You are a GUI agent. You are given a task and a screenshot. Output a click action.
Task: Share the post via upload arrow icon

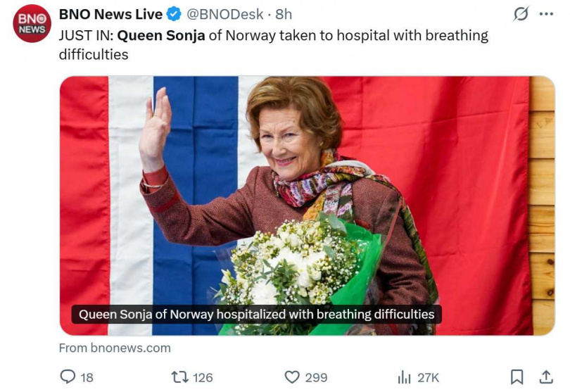pyautogui.click(x=545, y=377)
